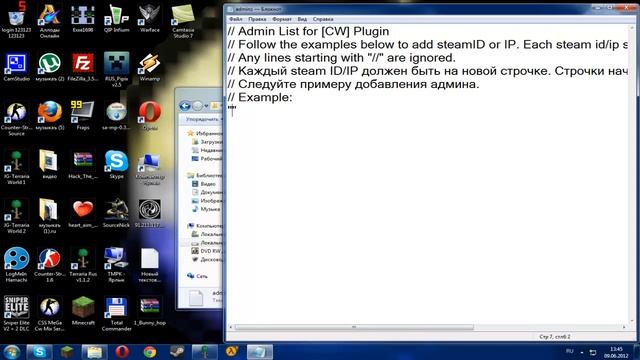The width and height of the screenshot is (640, 360).
Task: Open Camtasia Studio 7 shortcut
Action: (183, 20)
